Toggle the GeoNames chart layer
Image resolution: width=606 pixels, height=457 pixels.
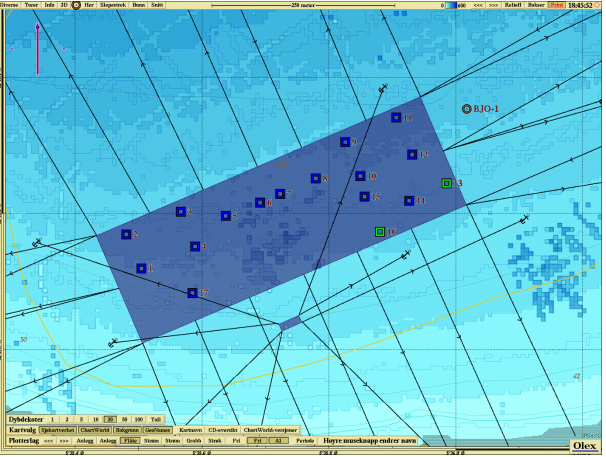tap(157, 429)
